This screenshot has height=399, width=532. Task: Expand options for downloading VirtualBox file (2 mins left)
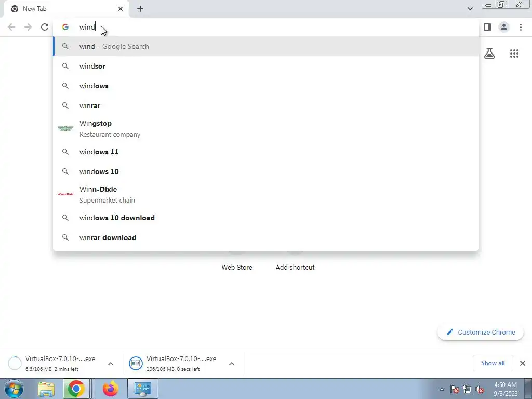click(x=111, y=364)
